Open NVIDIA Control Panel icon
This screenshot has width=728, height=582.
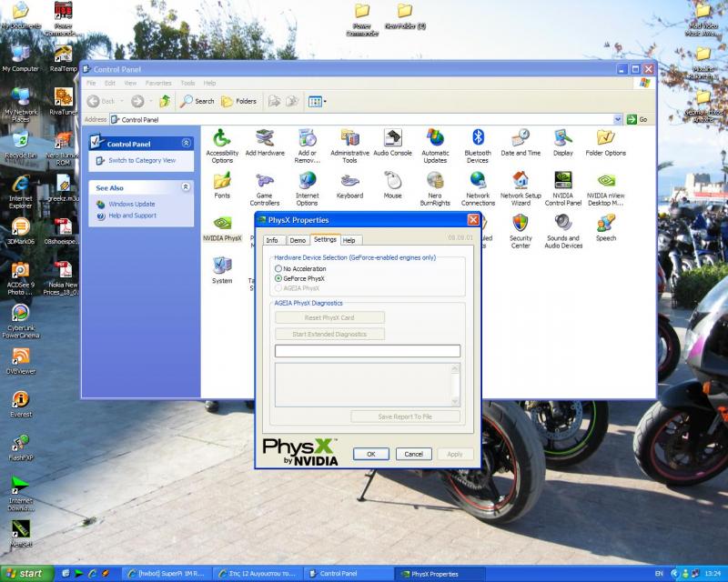coord(563,188)
